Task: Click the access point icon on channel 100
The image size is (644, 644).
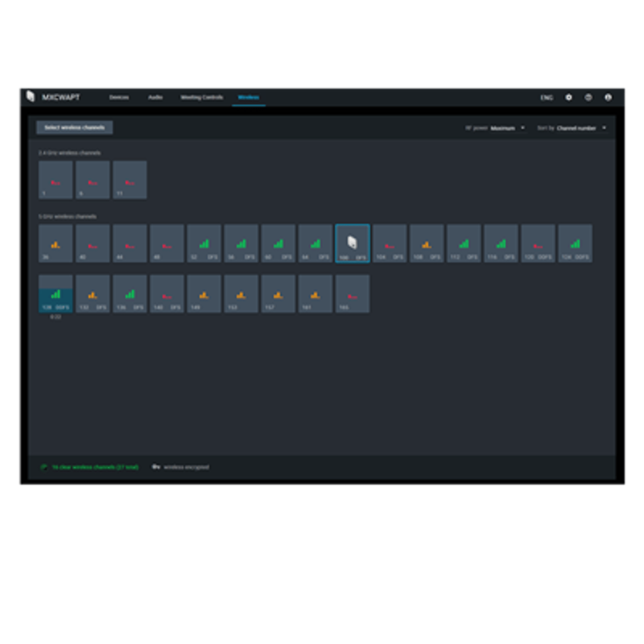Action: [352, 243]
